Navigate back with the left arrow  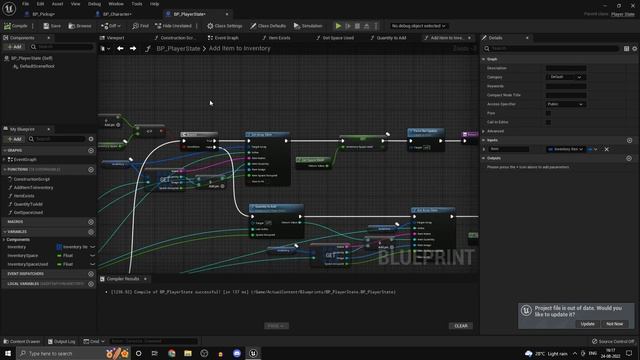click(120, 49)
